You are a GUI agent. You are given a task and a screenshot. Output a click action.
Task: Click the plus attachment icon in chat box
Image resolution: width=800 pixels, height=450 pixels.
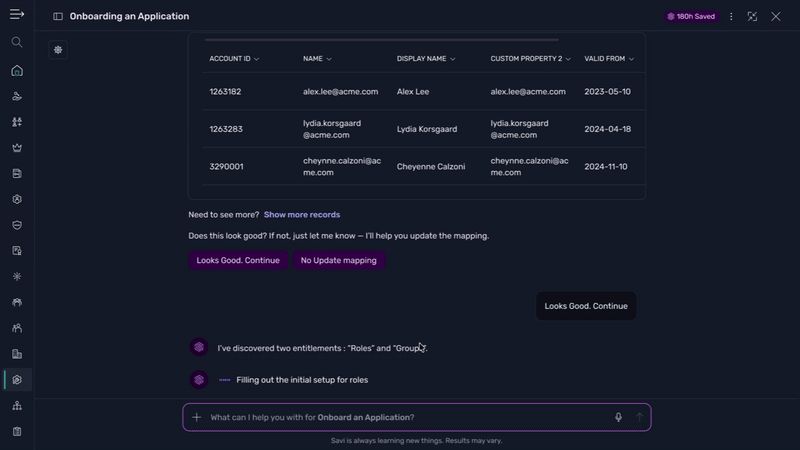click(x=197, y=417)
